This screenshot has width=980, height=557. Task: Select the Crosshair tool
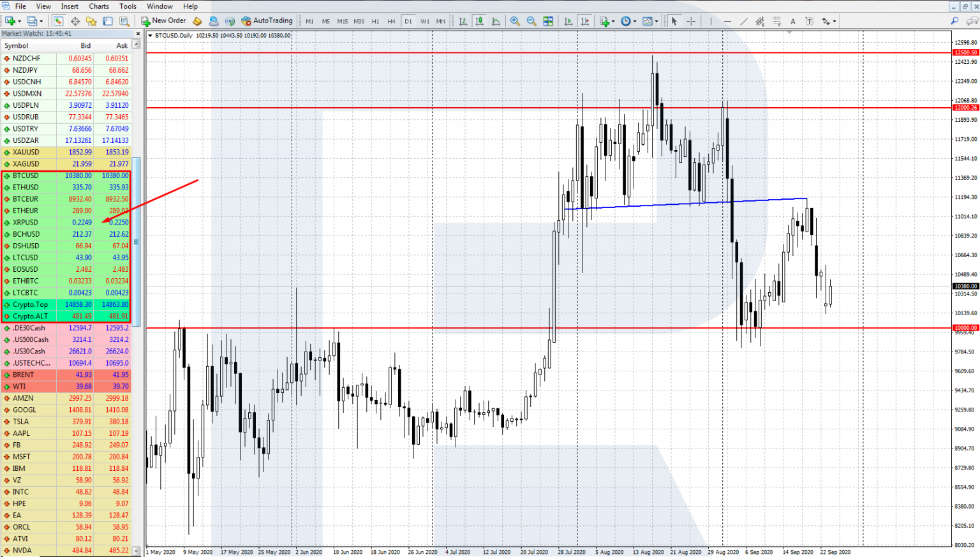pyautogui.click(x=691, y=21)
